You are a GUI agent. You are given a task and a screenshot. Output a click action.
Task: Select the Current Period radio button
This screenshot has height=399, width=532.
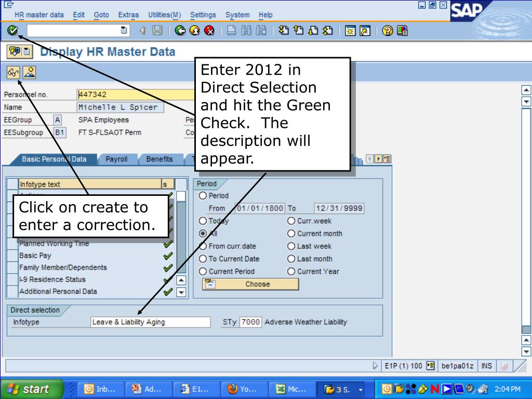(x=202, y=271)
